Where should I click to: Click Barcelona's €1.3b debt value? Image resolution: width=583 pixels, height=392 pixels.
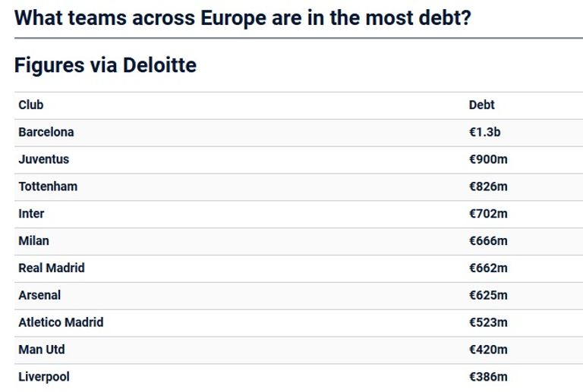coord(484,132)
